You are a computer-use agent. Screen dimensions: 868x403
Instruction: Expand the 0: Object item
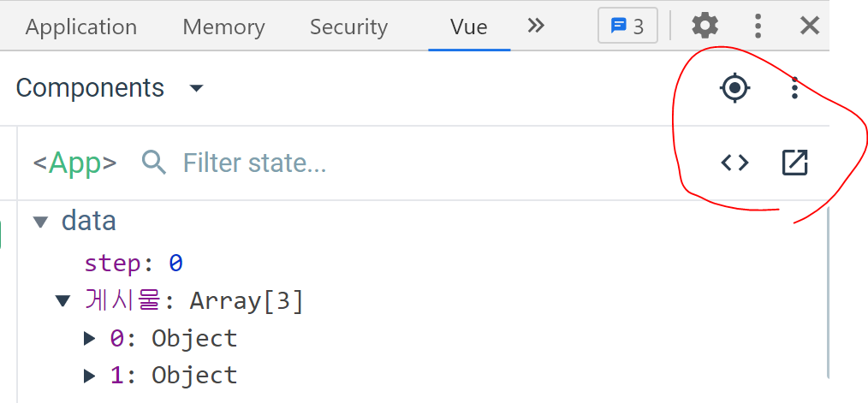pos(90,339)
